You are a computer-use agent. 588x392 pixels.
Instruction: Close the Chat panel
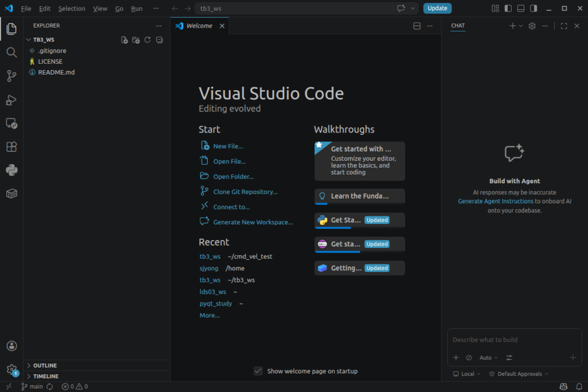[x=577, y=26]
